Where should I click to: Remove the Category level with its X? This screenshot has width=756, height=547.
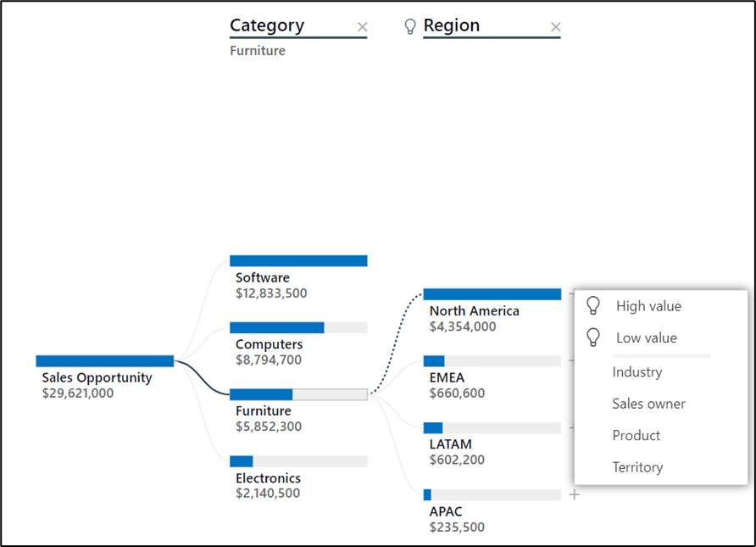pyautogui.click(x=362, y=27)
